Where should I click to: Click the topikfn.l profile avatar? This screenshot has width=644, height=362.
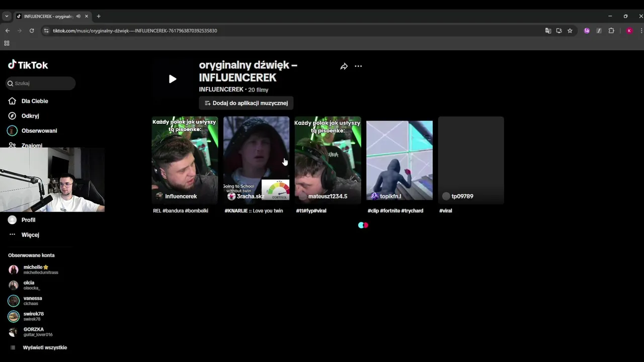[374, 196]
